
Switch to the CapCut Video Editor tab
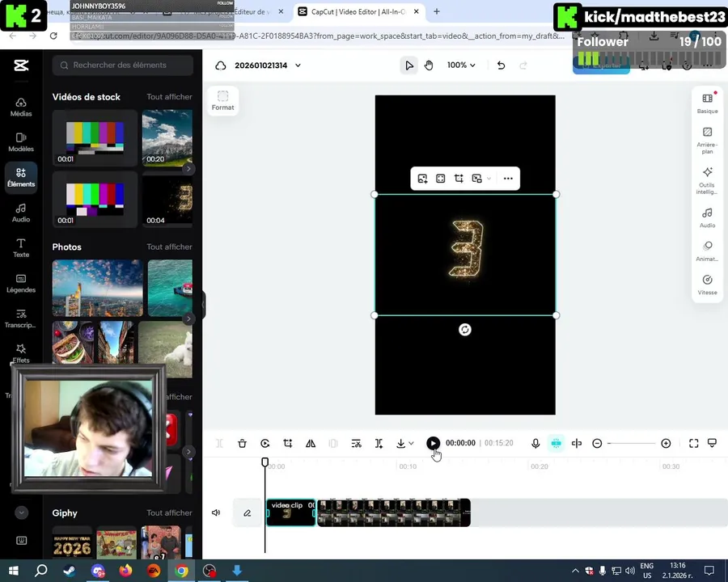pos(358,11)
